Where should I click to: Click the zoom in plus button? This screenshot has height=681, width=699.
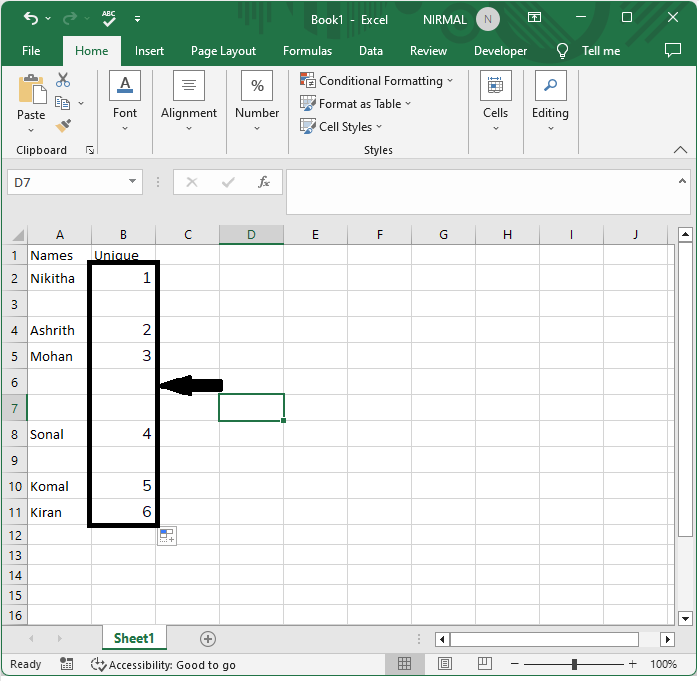(632, 664)
